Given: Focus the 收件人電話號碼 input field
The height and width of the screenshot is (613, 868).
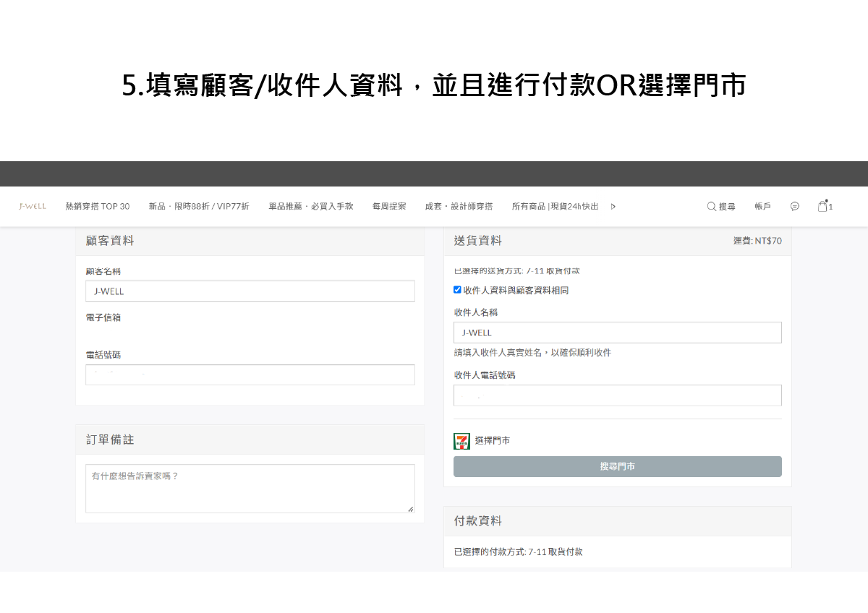Looking at the screenshot, I should coord(617,395).
